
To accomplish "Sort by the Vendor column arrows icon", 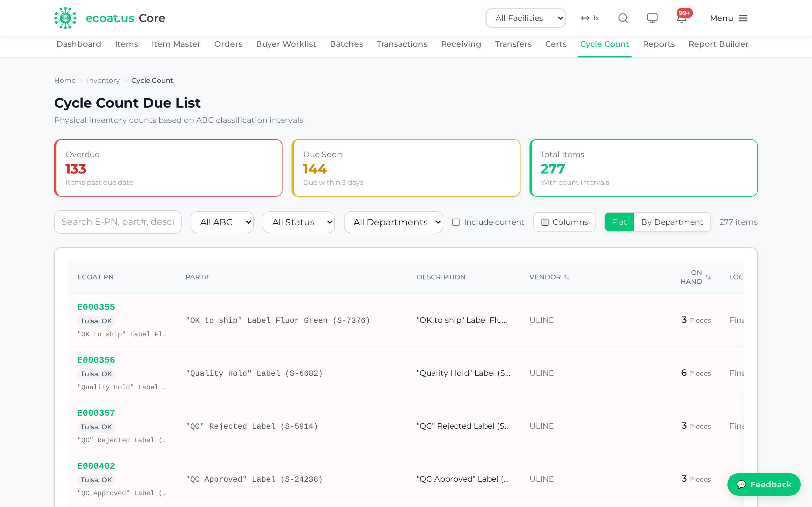I will coord(567,277).
